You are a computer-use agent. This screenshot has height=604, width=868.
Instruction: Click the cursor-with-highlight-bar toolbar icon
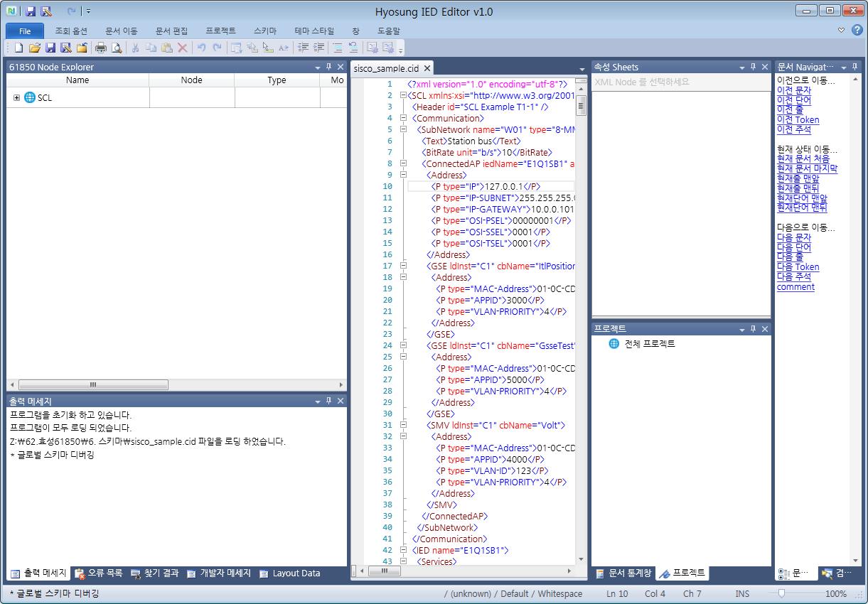(x=268, y=48)
